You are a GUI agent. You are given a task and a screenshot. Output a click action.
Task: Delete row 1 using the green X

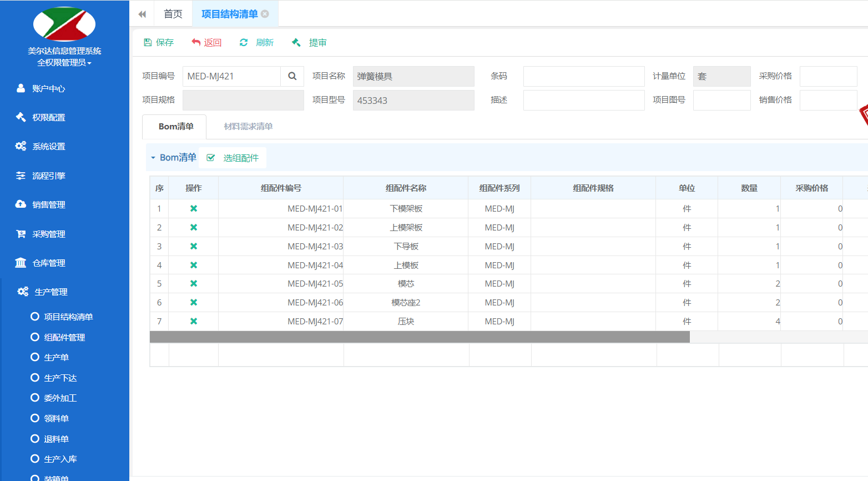194,209
